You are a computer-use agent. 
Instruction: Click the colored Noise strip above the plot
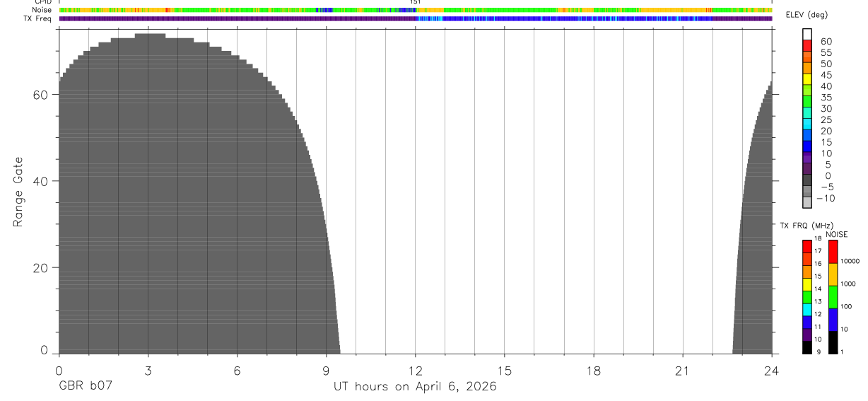[x=416, y=11]
